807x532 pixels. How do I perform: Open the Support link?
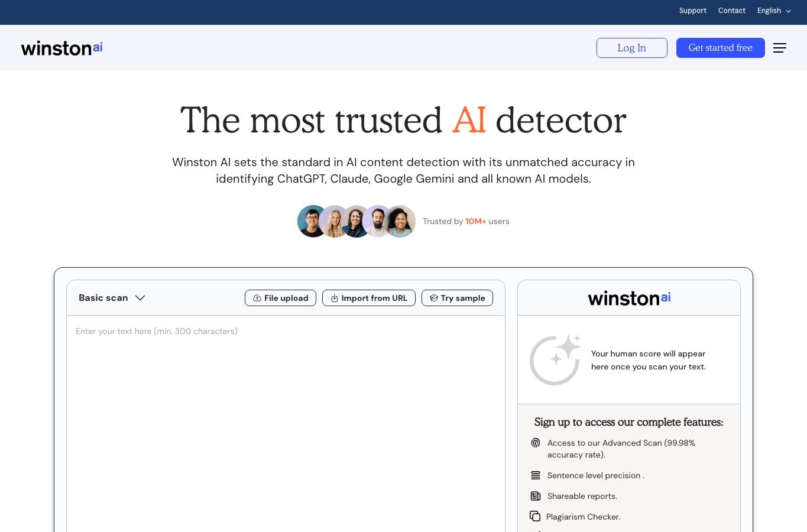click(692, 11)
